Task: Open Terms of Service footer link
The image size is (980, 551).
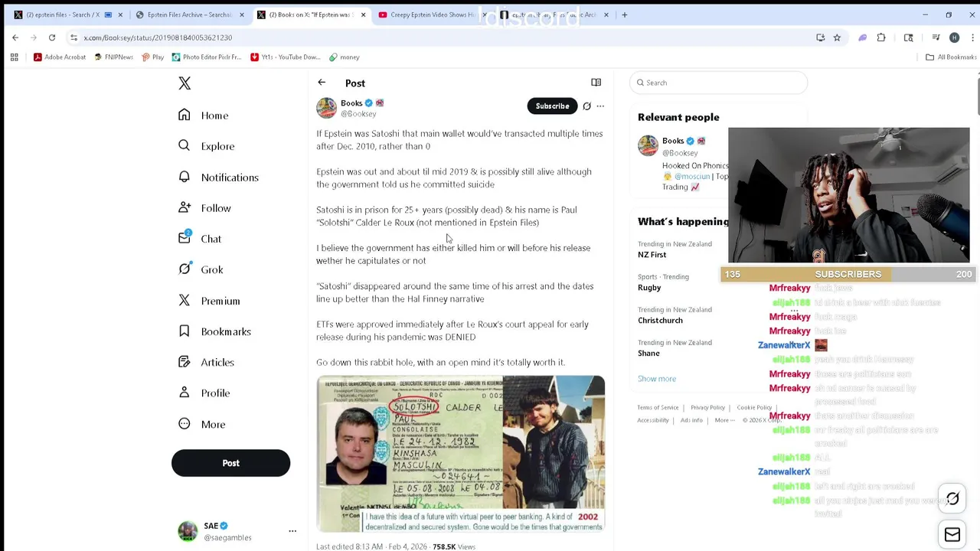Action: (658, 408)
